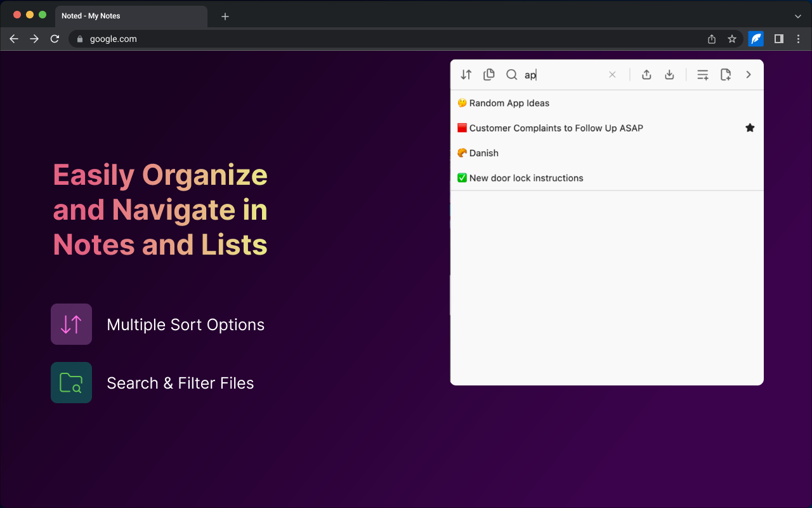Image resolution: width=812 pixels, height=508 pixels.
Task: Toggle star on Customer Complaints note
Action: [750, 128]
